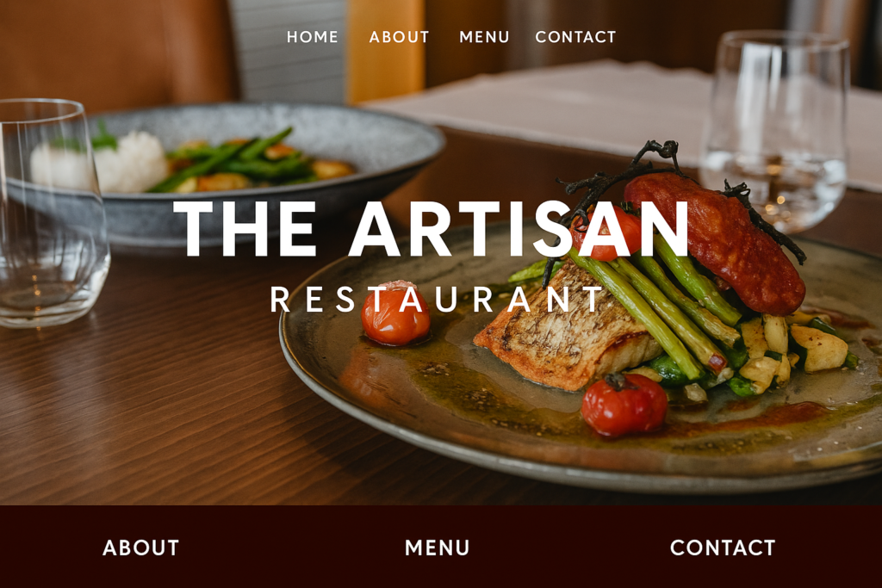Click the cherry tomato below the RESTAURANT text
882x588 pixels.
pos(396,313)
